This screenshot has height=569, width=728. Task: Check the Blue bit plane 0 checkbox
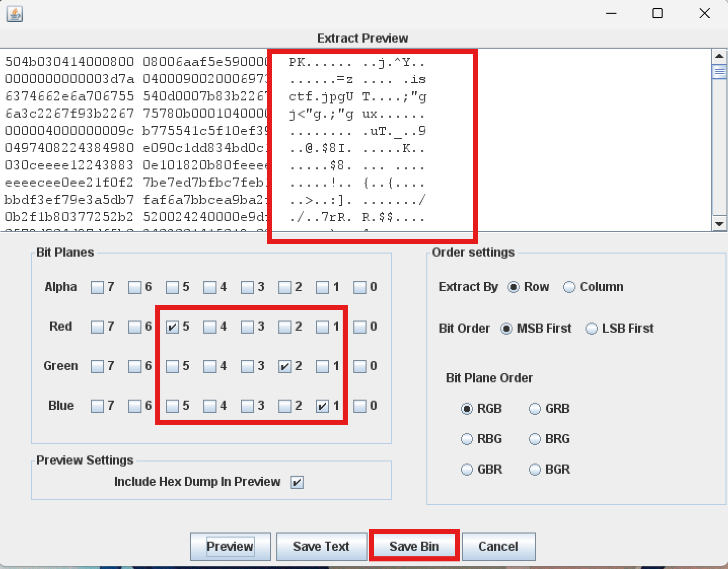pos(359,406)
